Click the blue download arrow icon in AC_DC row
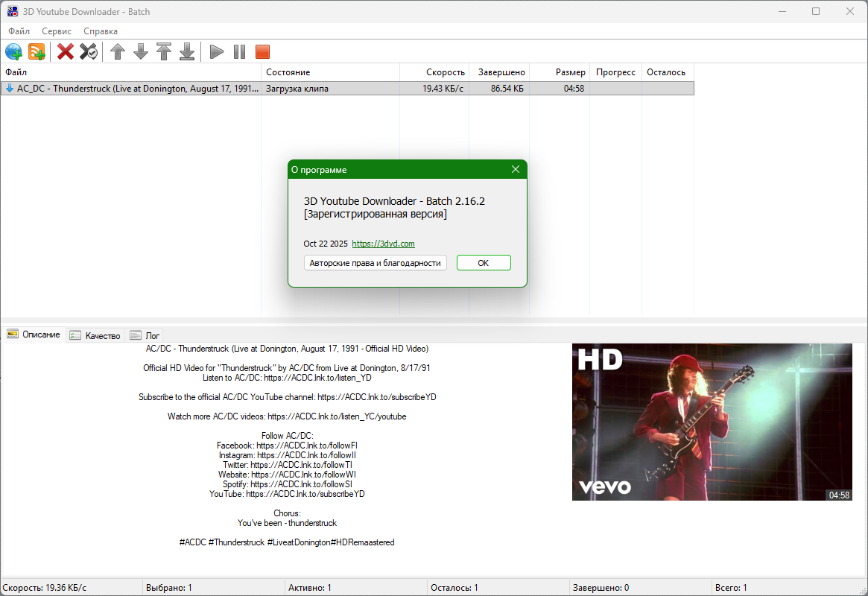Screen dimensions: 868x596 10,88
